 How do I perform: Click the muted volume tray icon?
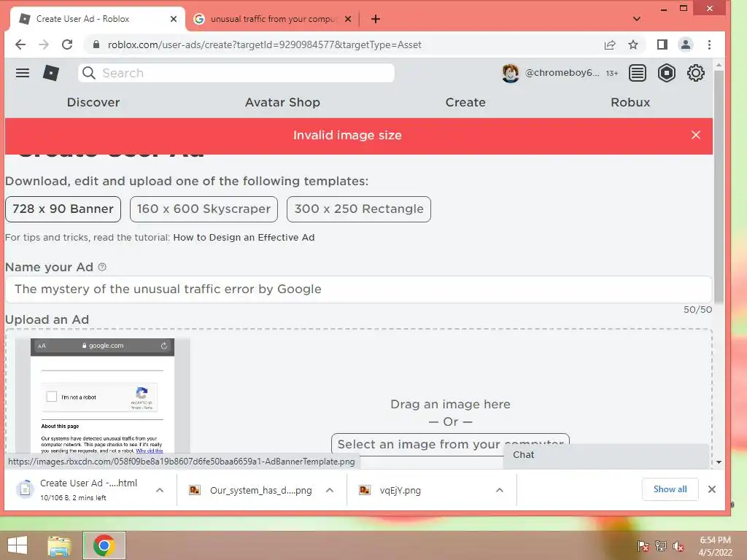678,546
